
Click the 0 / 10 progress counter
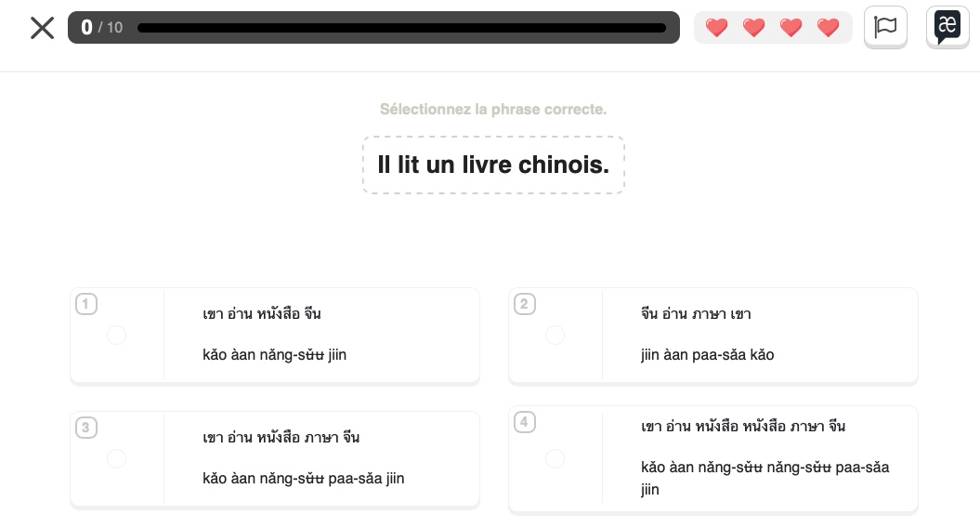(x=101, y=28)
